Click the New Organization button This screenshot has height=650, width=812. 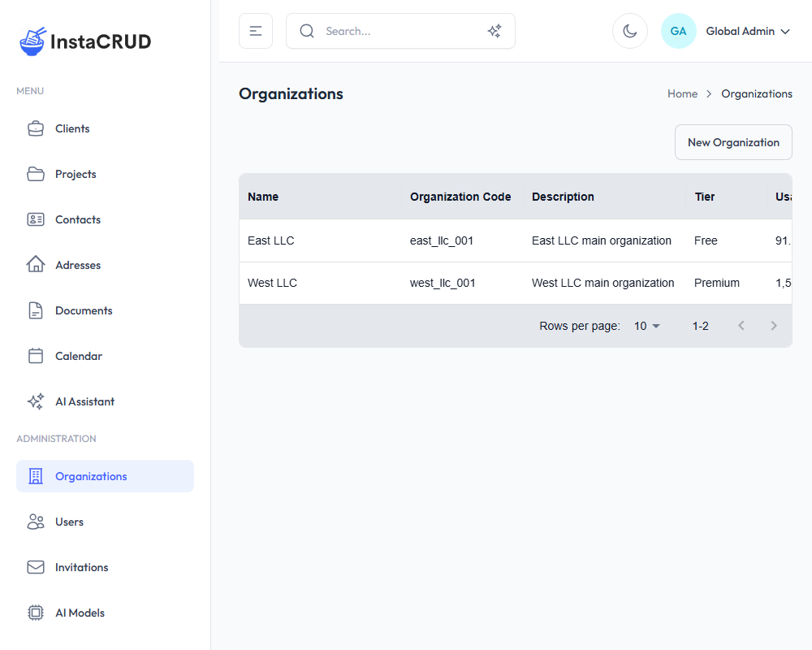click(x=732, y=141)
